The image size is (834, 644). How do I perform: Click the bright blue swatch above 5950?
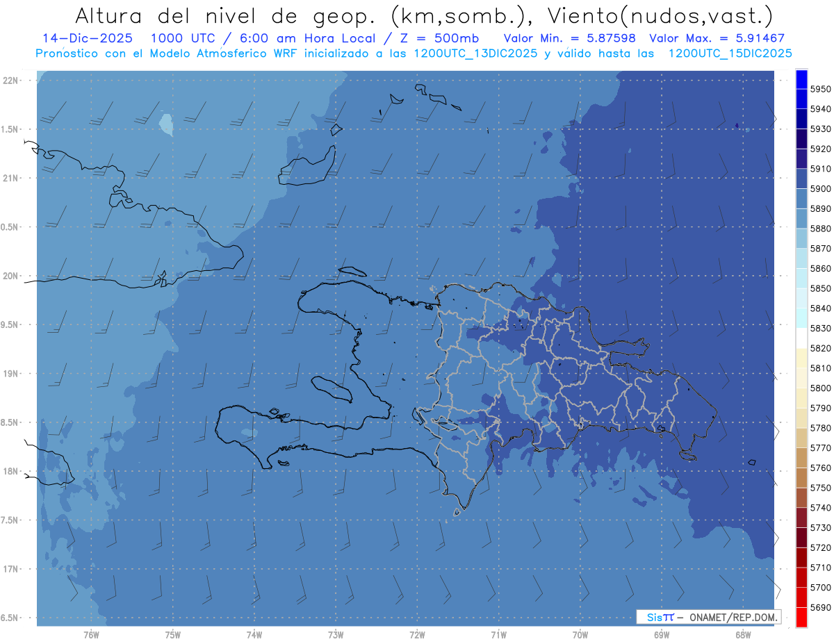click(x=801, y=79)
